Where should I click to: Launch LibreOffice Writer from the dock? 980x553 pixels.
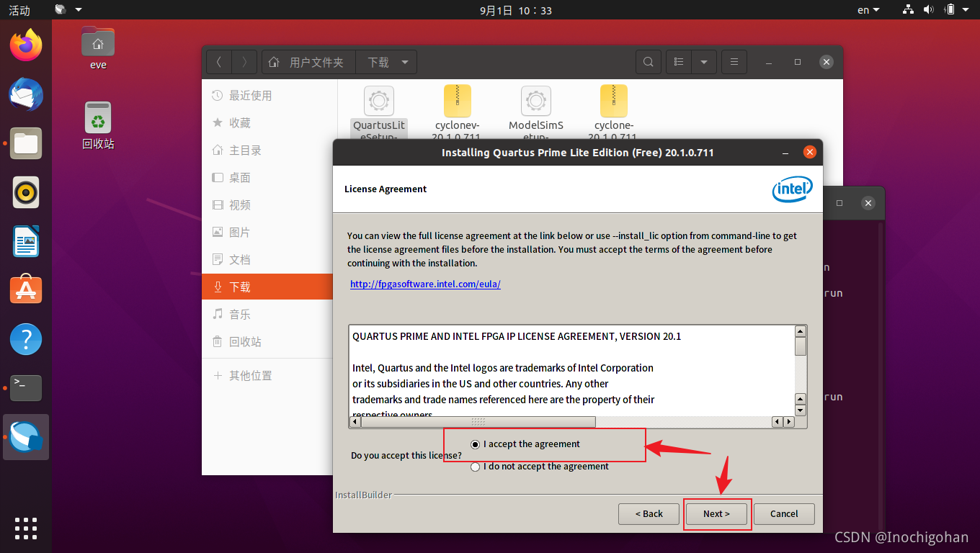26,241
